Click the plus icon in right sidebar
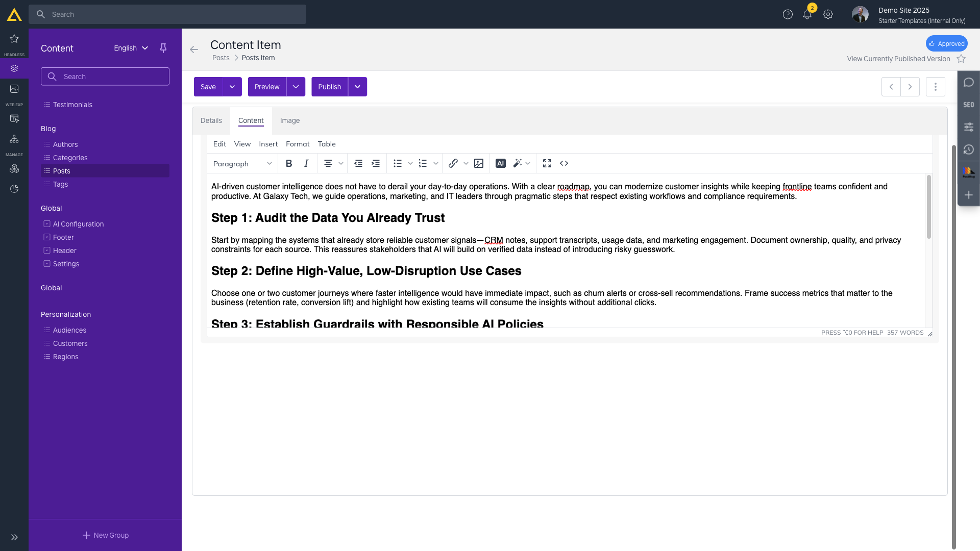The image size is (980, 551). tap(969, 195)
